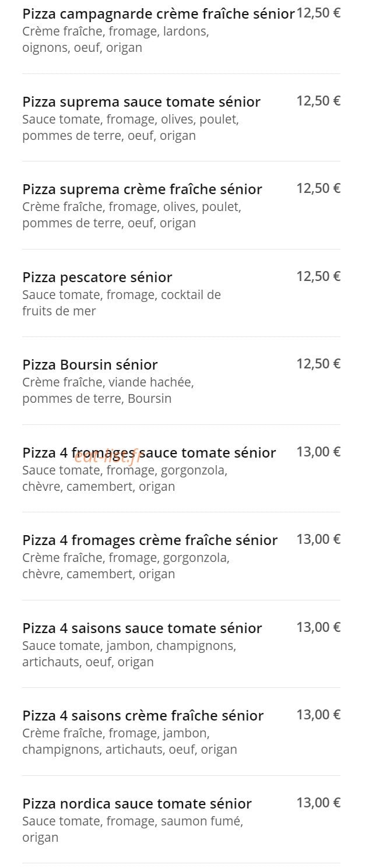Open Pizza Boursin sénior item
Viewport: 369px width, 868px height.
click(90, 365)
